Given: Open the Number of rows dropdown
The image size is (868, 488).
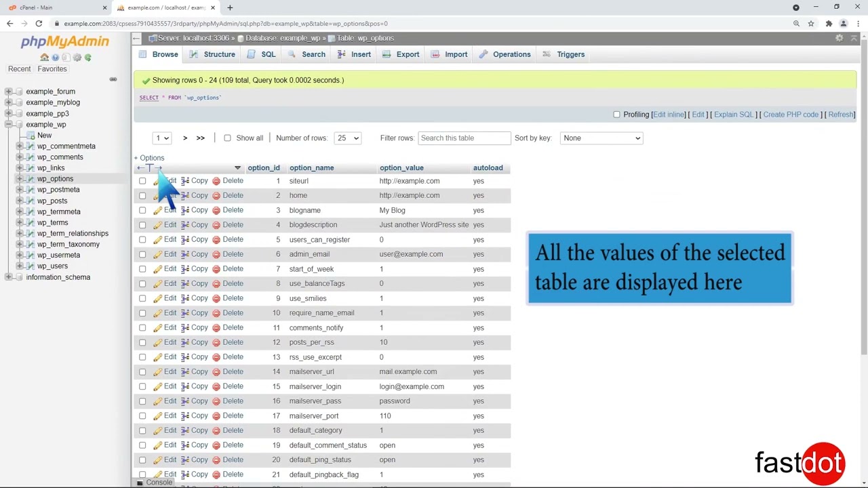Looking at the screenshot, I should pyautogui.click(x=348, y=138).
